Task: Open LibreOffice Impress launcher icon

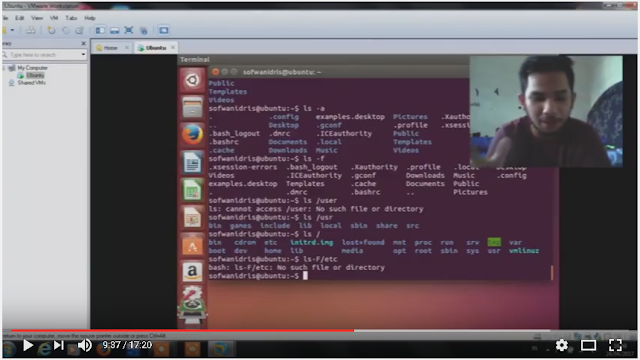Action: click(x=192, y=218)
